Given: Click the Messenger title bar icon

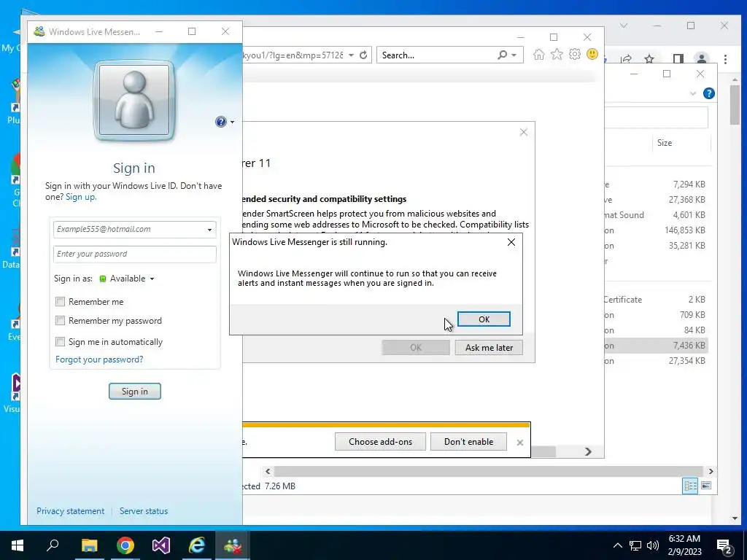Looking at the screenshot, I should [39, 31].
